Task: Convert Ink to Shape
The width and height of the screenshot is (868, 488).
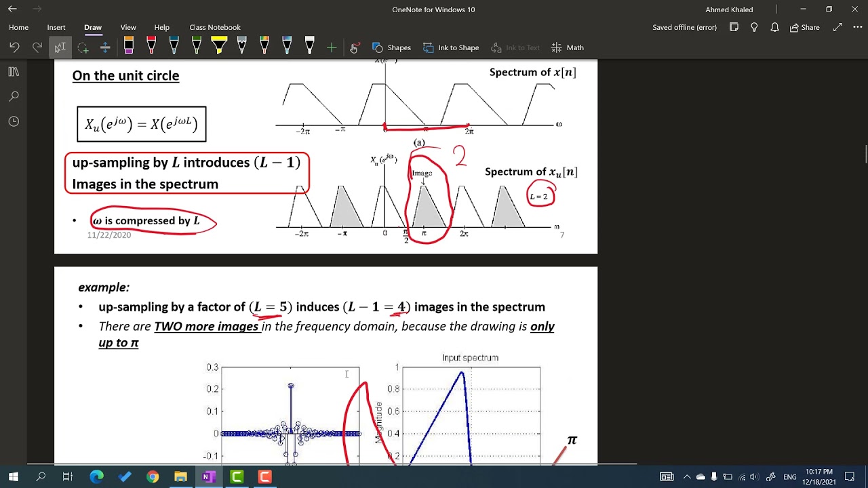Action: click(451, 47)
